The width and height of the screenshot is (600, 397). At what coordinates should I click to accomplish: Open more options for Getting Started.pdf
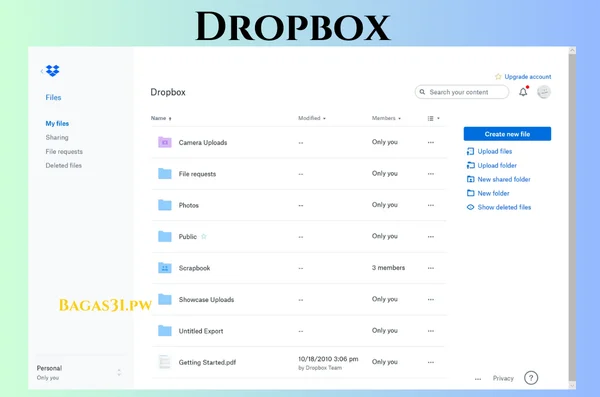pos(431,362)
